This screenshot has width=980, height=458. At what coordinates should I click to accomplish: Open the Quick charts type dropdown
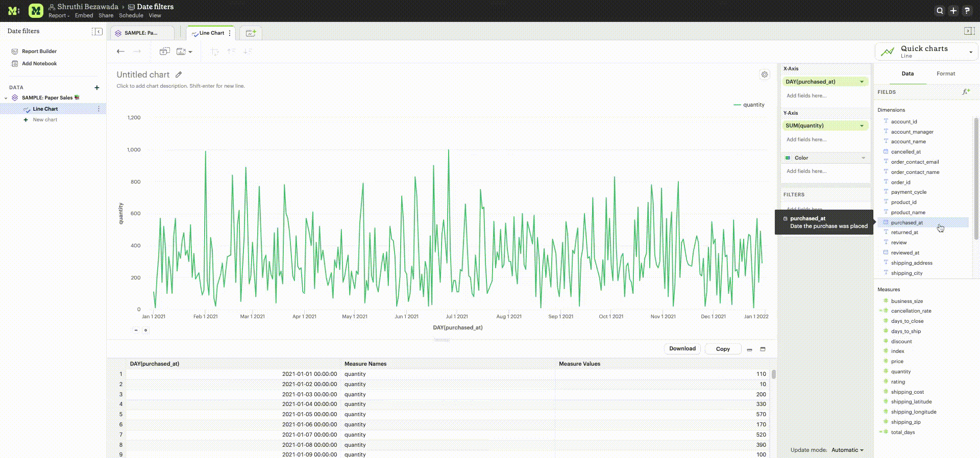970,52
